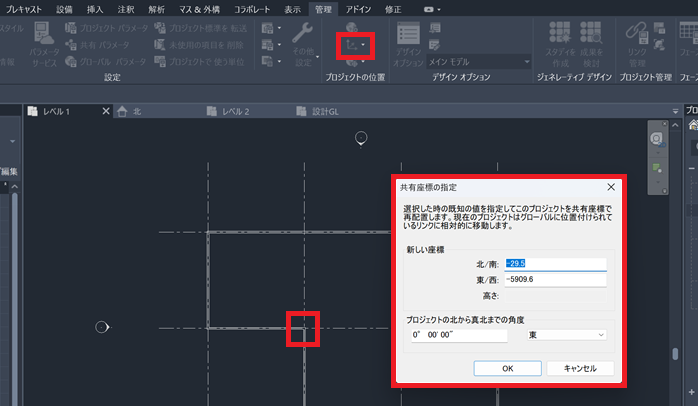
Task: Click add-to-set icon beside デザイン オプション
Action: [x=435, y=28]
